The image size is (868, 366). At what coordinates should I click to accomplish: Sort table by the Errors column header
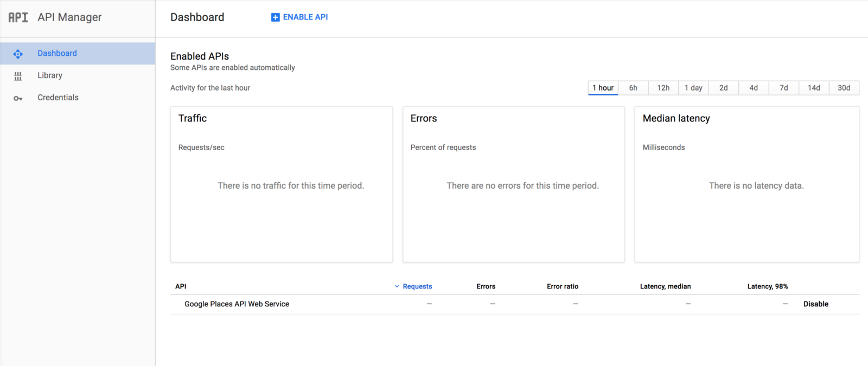point(486,286)
